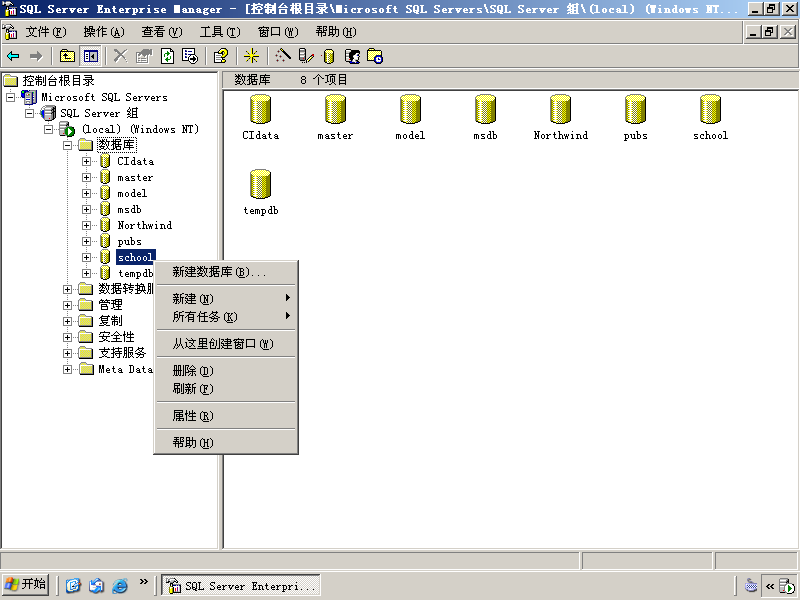The width and height of the screenshot is (800, 600).
Task: Click the New star toolbar icon
Action: coord(252,56)
